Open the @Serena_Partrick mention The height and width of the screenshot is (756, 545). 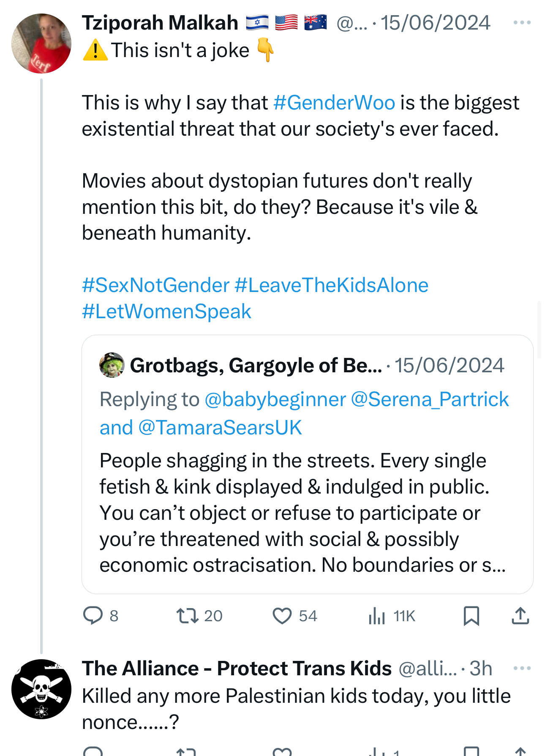[430, 399]
